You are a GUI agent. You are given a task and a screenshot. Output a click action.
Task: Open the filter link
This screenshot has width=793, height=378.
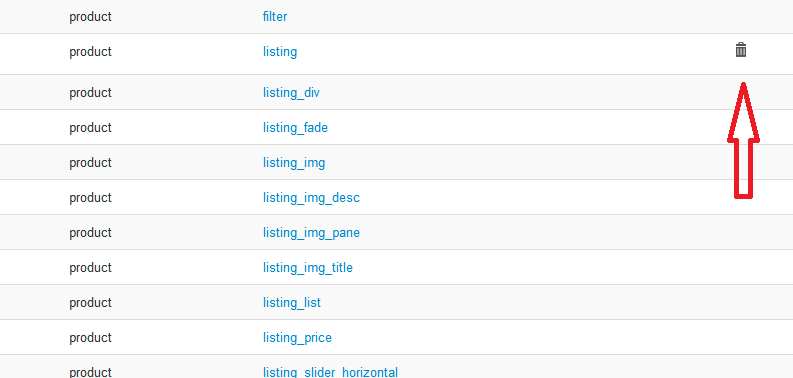coord(275,17)
